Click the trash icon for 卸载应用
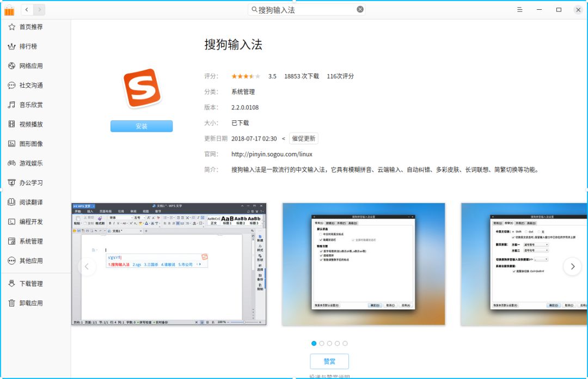The width and height of the screenshot is (588, 379). point(11,303)
